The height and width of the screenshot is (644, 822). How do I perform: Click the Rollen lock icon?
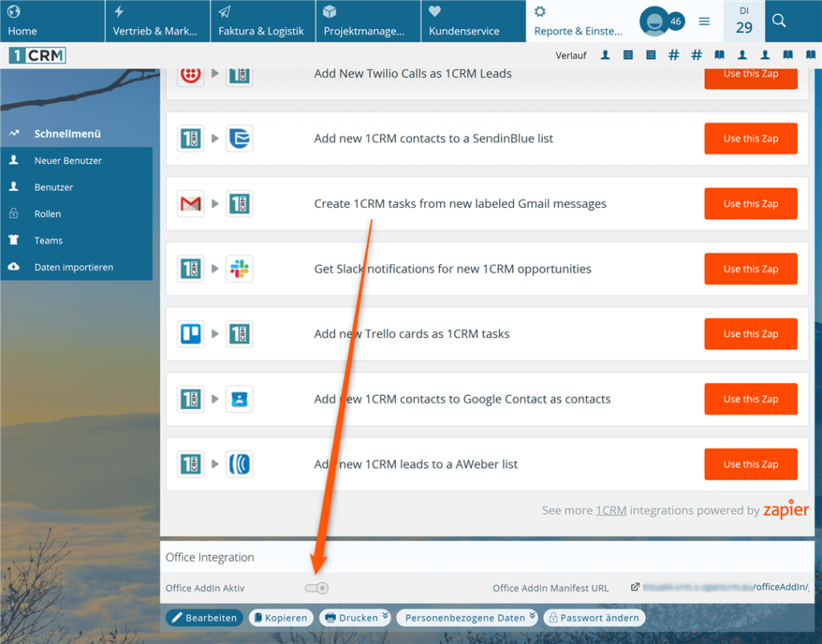point(14,214)
